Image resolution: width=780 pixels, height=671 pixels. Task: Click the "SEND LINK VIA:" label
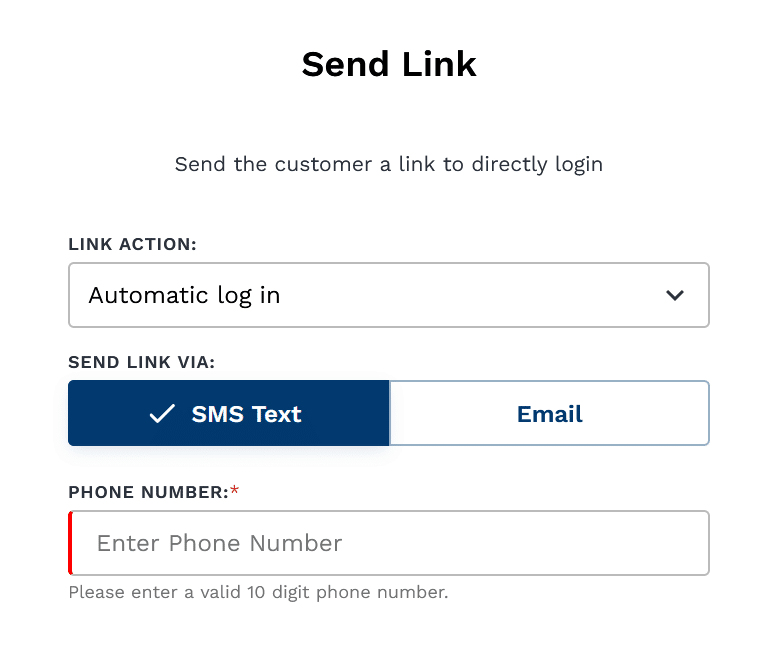[x=141, y=362]
